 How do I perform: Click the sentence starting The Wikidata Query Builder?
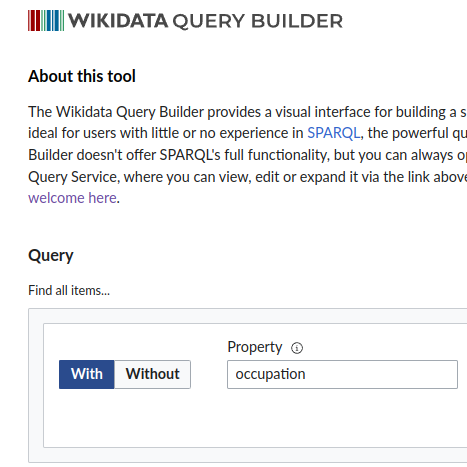(x=247, y=112)
